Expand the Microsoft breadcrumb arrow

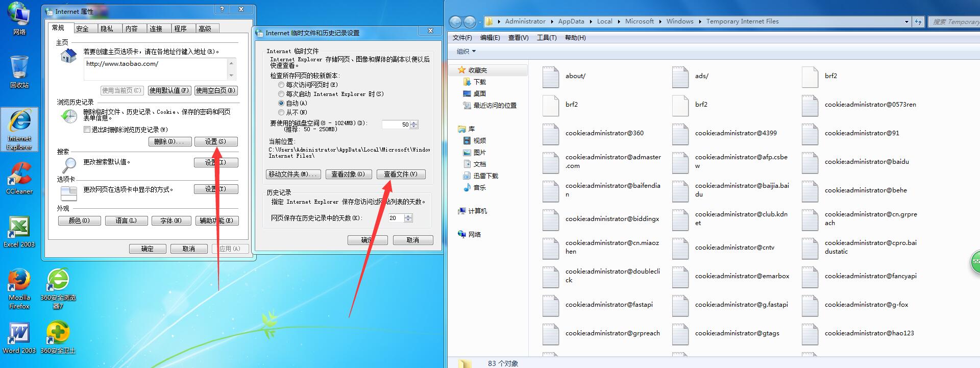pyautogui.click(x=660, y=21)
